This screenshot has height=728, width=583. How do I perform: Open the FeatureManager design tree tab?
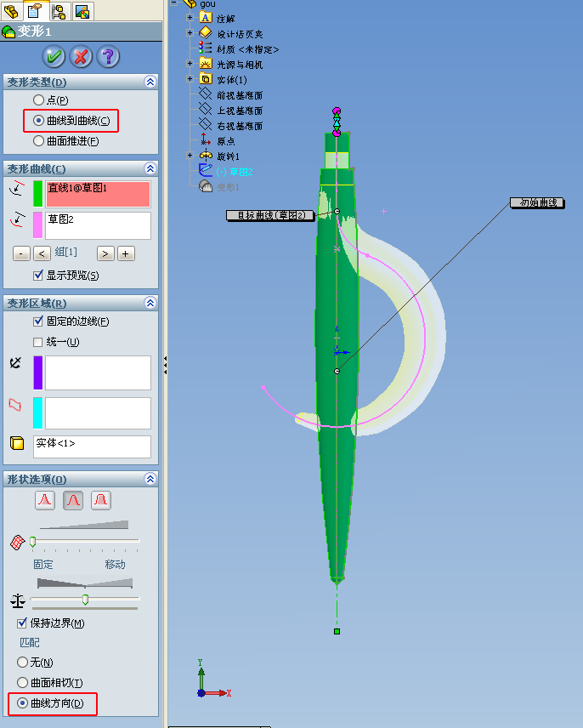[11, 11]
